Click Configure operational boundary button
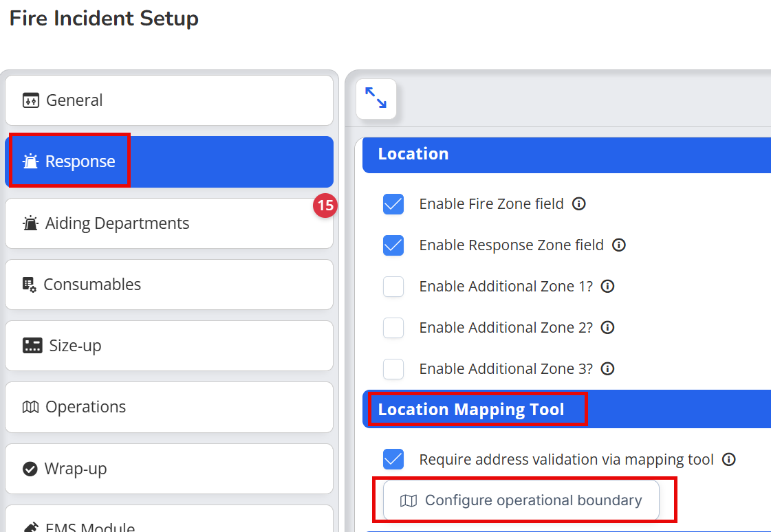The width and height of the screenshot is (771, 532). pyautogui.click(x=521, y=500)
